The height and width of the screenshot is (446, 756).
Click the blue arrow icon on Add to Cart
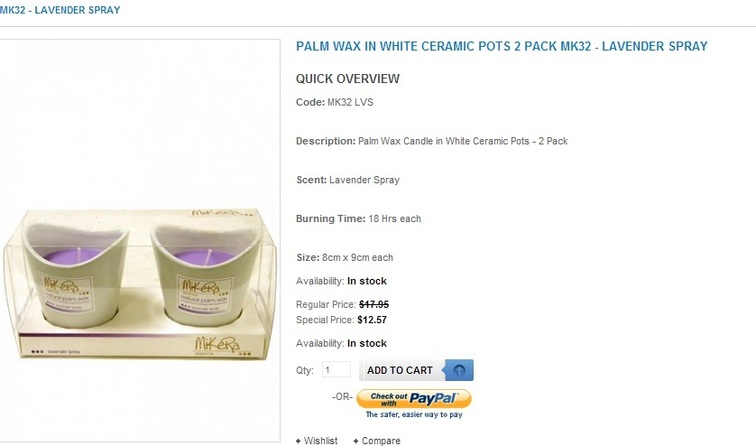459,370
